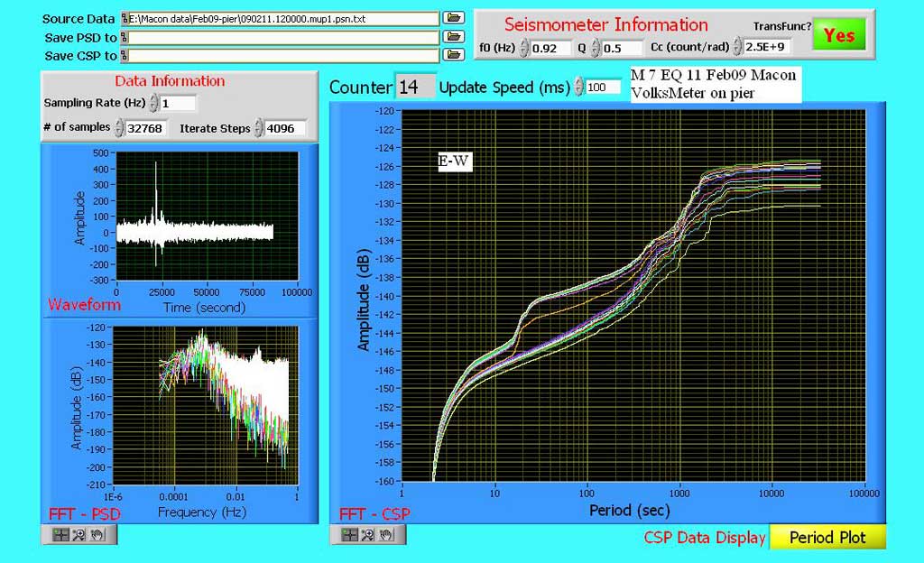
Task: Click the 'Seismometer Information' heading
Action: click(x=605, y=24)
